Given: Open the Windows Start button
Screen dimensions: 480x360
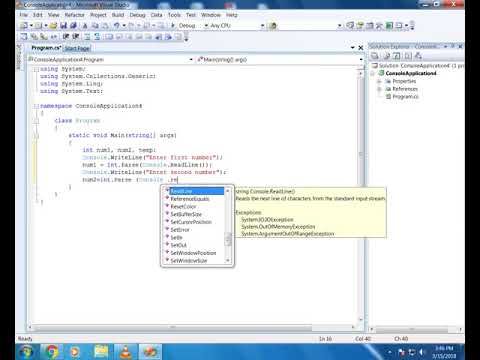Looking at the screenshot, I should tap(27, 352).
